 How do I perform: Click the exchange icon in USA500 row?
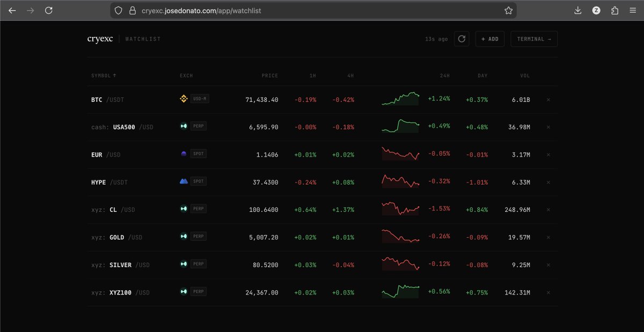point(184,127)
